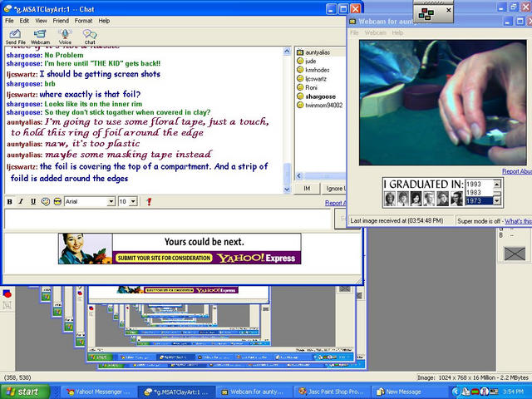
Task: Open the File menu in chat window
Action: pyautogui.click(x=9, y=21)
